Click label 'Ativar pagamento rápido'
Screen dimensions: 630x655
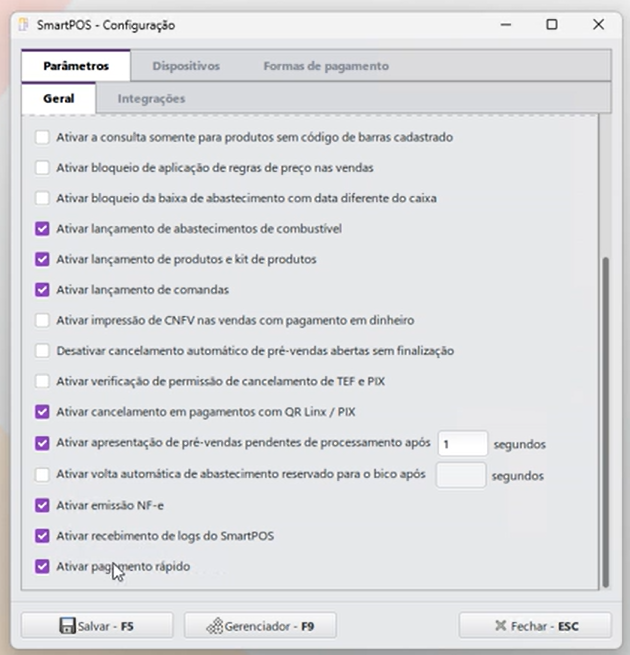tap(123, 566)
